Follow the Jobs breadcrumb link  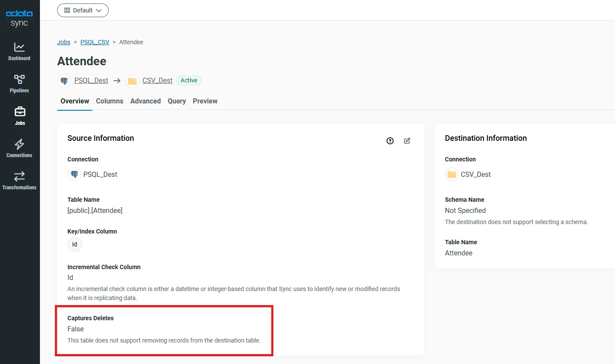point(64,42)
